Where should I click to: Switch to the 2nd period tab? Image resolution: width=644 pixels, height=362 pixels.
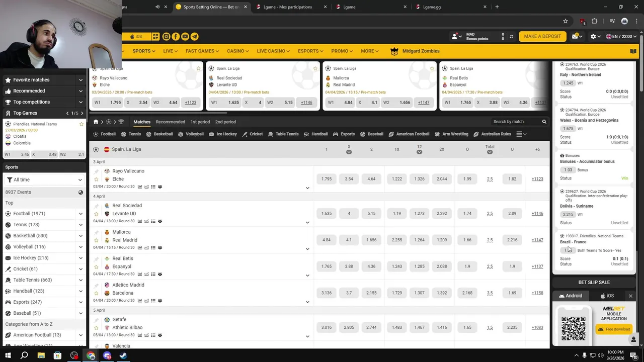click(225, 122)
